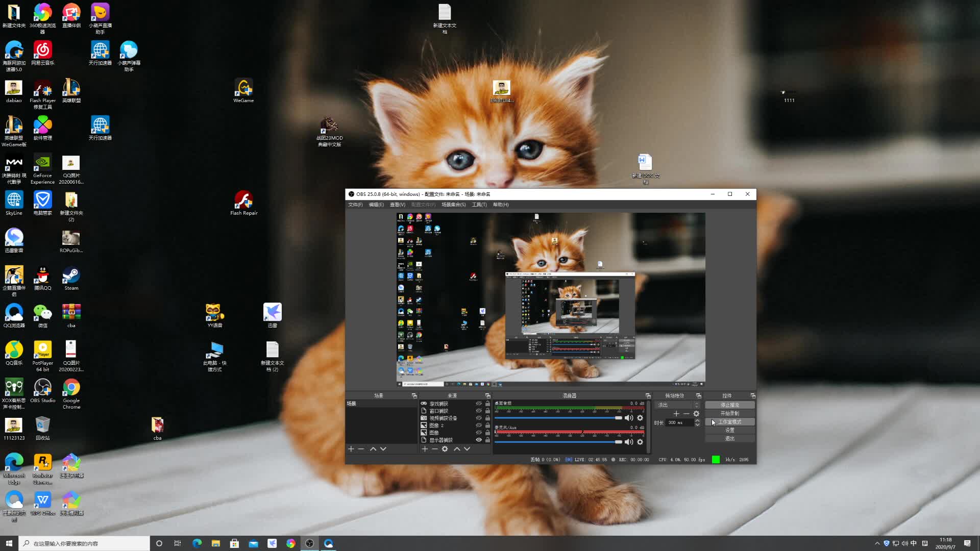Move the source down with the arrow icon

tap(467, 449)
